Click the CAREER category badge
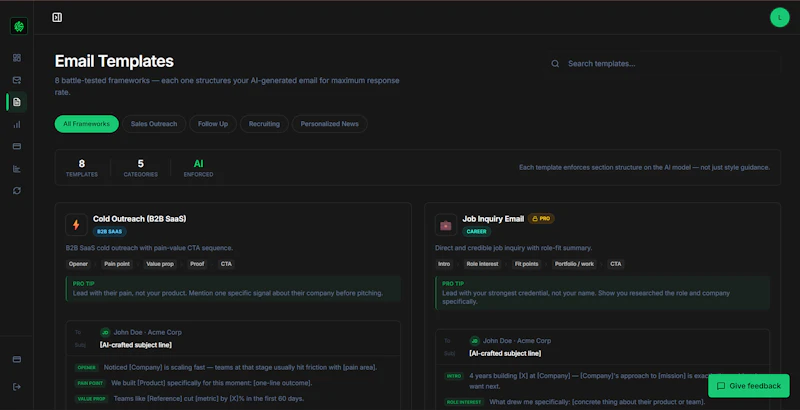This screenshot has height=410, width=800. 476,232
